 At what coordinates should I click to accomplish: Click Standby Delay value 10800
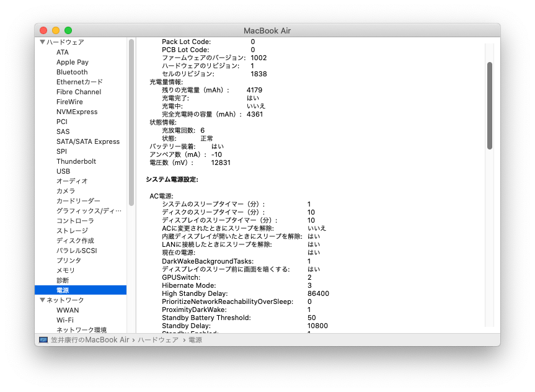(317, 326)
